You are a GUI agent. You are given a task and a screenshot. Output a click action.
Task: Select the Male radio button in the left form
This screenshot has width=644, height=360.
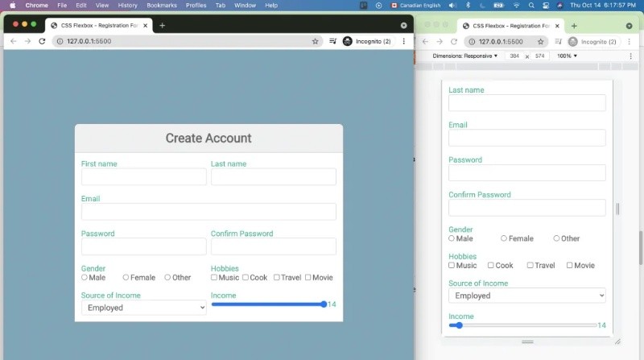pyautogui.click(x=85, y=277)
